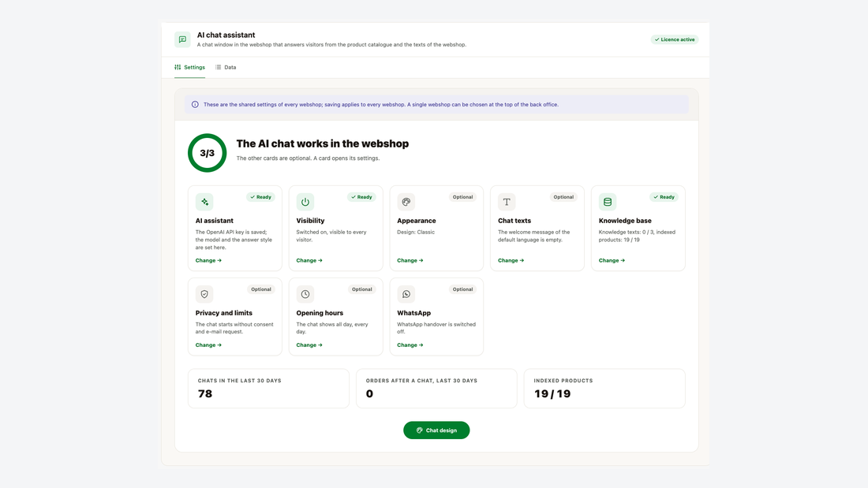Click the 'Opening hours' card title

click(320, 313)
